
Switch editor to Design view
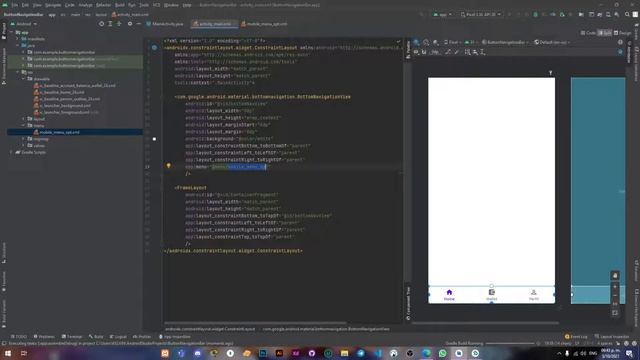coord(623,33)
